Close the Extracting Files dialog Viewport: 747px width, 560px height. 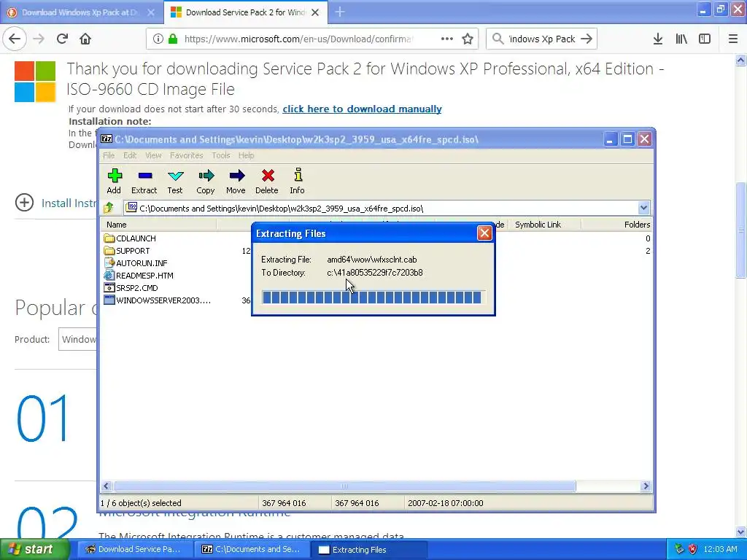(484, 233)
